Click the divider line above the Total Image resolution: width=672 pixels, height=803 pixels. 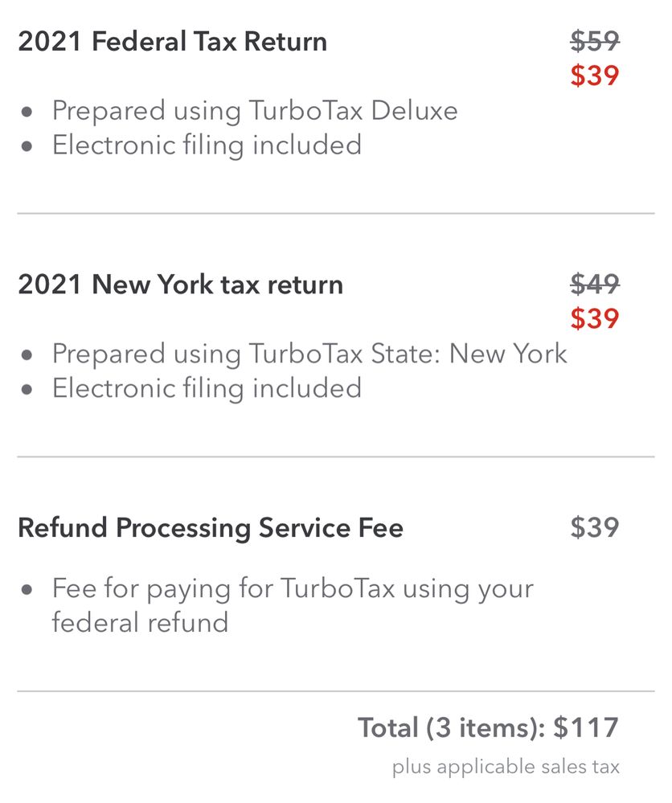click(336, 691)
